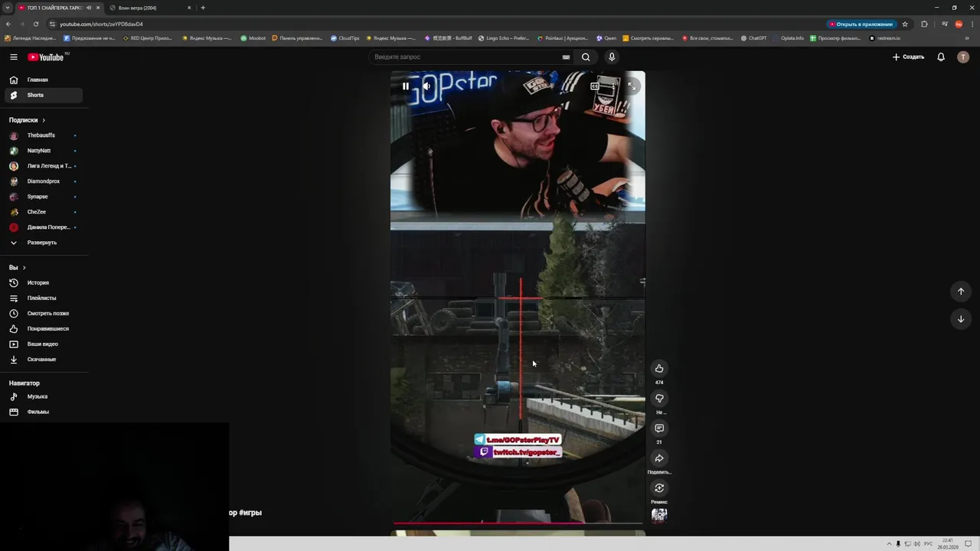Open Chrome three-dot menu
This screenshot has width=980, height=551.
coord(972,24)
